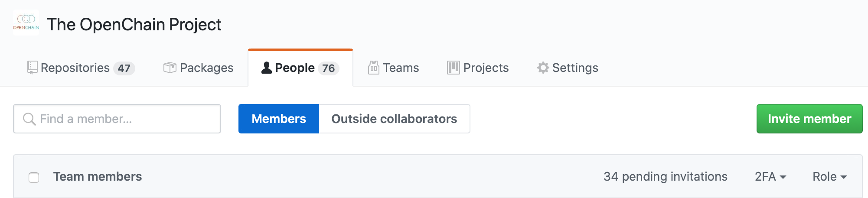View the 34 pending invitations link
This screenshot has height=198, width=868.
coord(666,176)
